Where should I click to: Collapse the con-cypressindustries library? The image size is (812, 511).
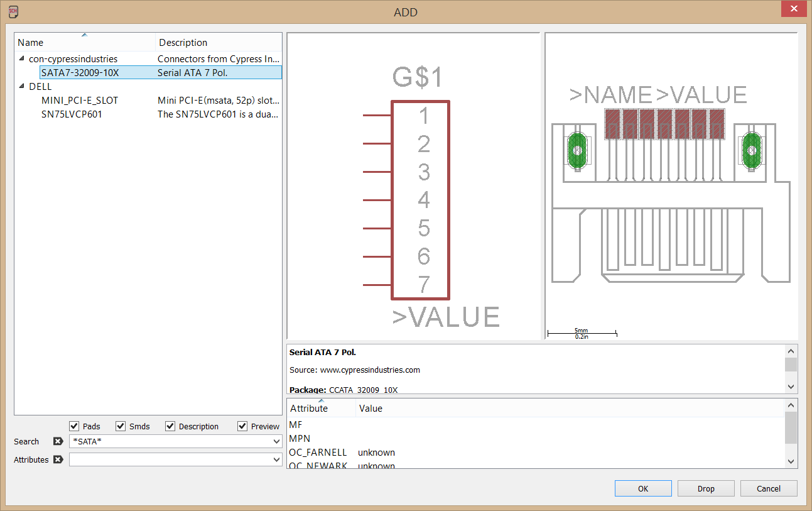pos(22,58)
